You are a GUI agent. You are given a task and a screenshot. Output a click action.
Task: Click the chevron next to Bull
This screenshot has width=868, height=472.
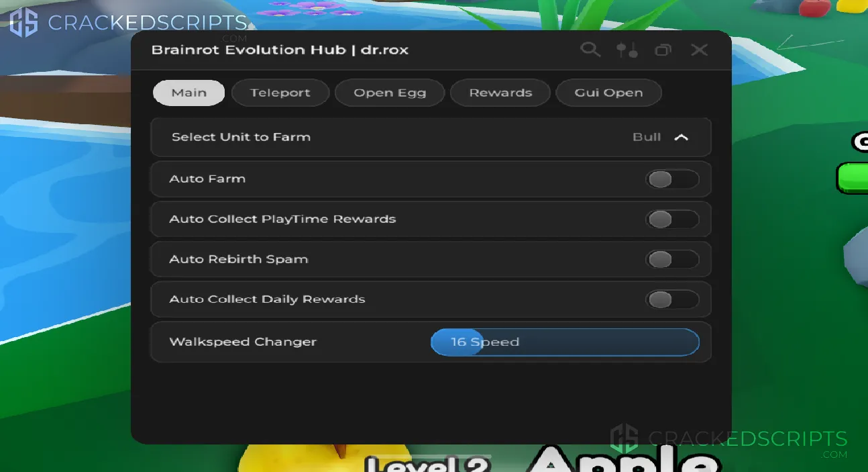681,137
